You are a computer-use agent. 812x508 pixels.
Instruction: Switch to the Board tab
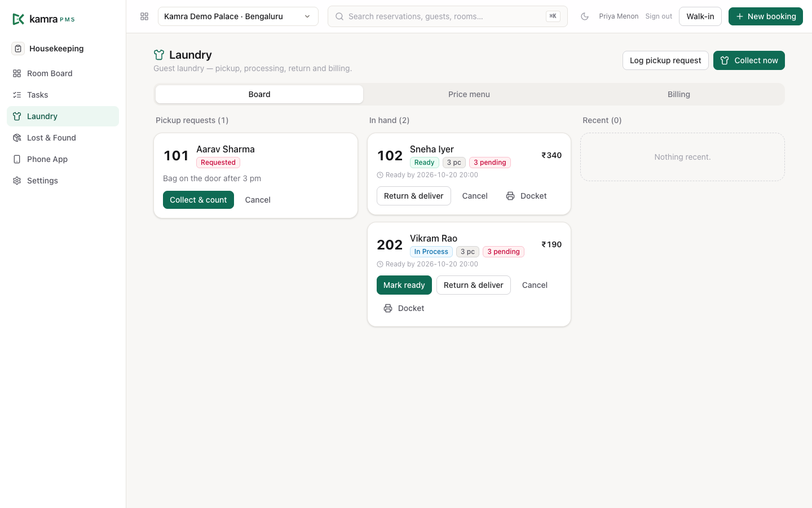coord(259,94)
